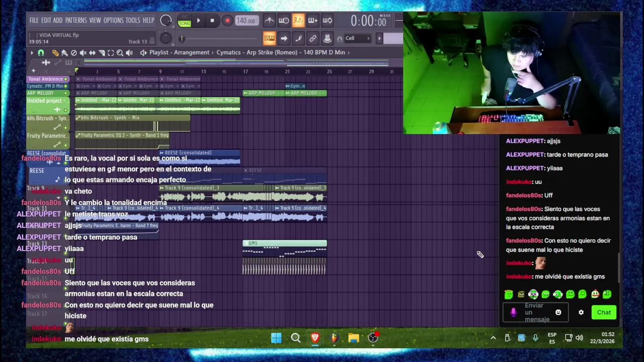The image size is (644, 362).
Task: Click the pink microphone icon in chat
Action: coord(513,312)
